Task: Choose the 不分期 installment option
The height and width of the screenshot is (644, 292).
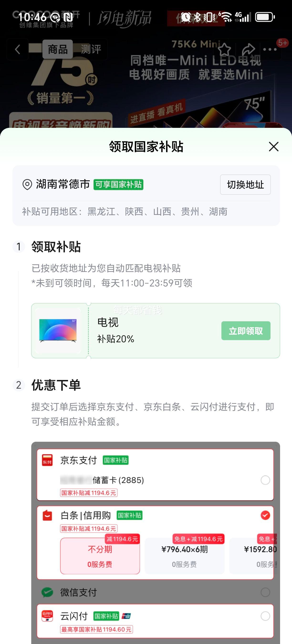Action: (100, 556)
